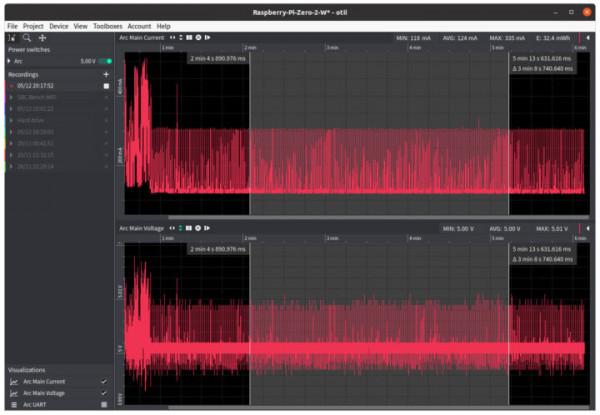Select the pan/move crosshair tool

[43, 37]
